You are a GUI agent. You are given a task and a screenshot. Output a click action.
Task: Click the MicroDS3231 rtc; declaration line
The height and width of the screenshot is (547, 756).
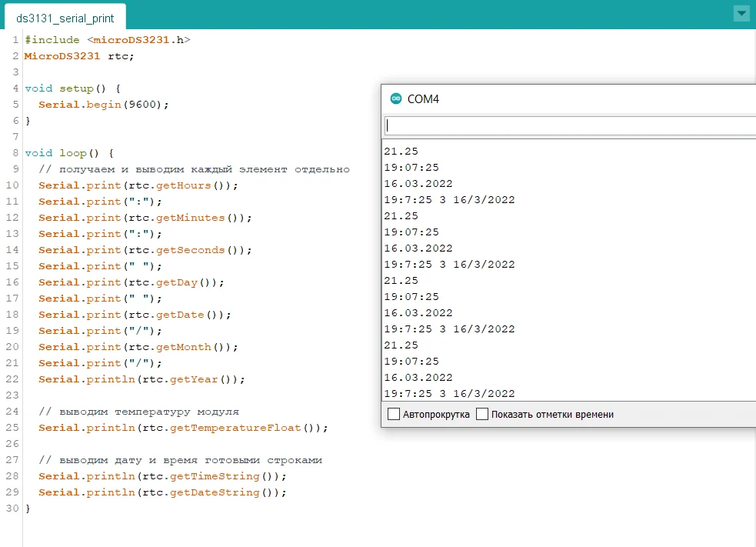coord(79,56)
